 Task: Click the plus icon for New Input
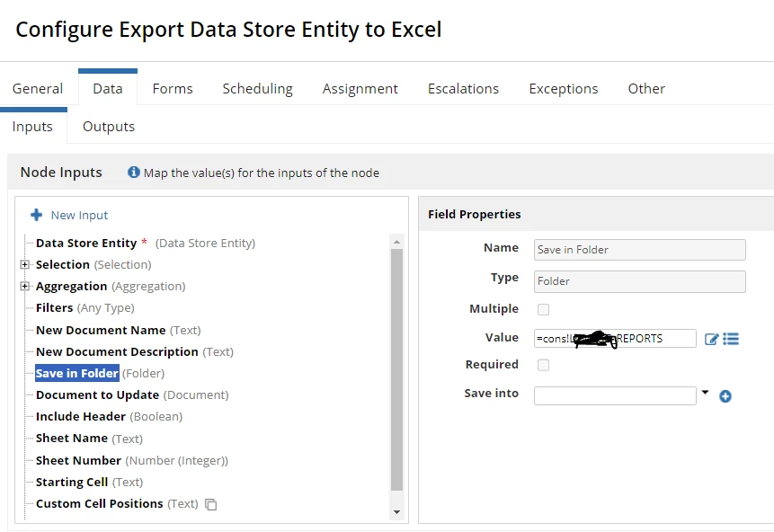pyautogui.click(x=36, y=215)
